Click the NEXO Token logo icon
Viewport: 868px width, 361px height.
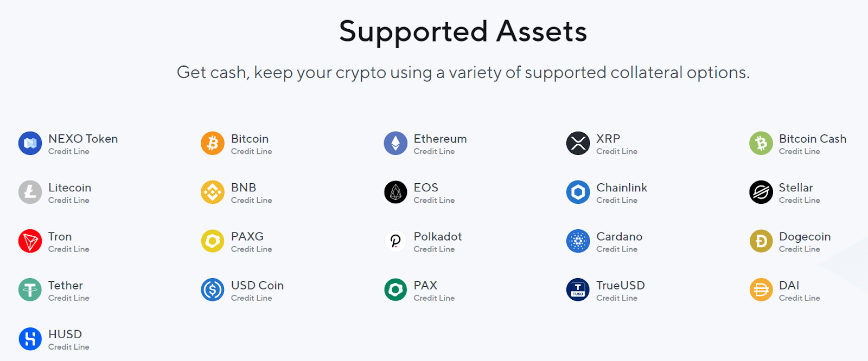(x=30, y=144)
